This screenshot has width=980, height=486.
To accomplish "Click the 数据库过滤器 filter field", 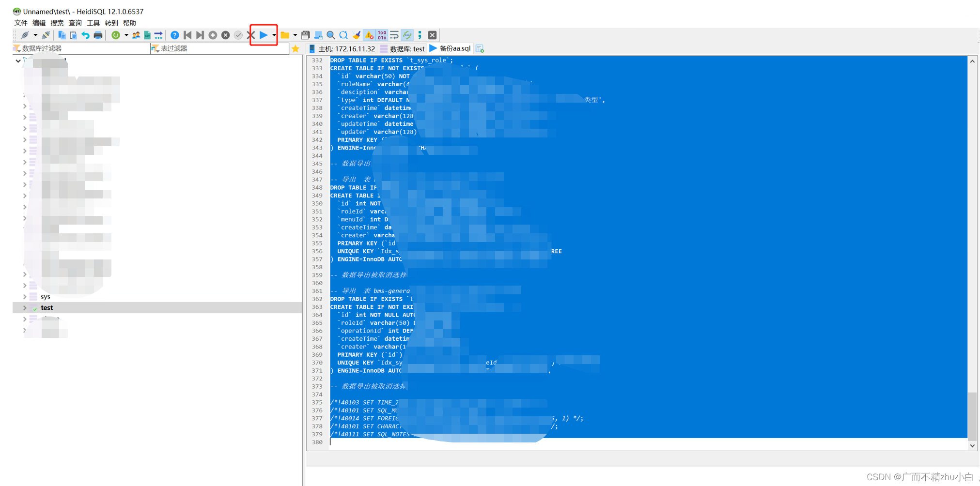I will point(81,48).
